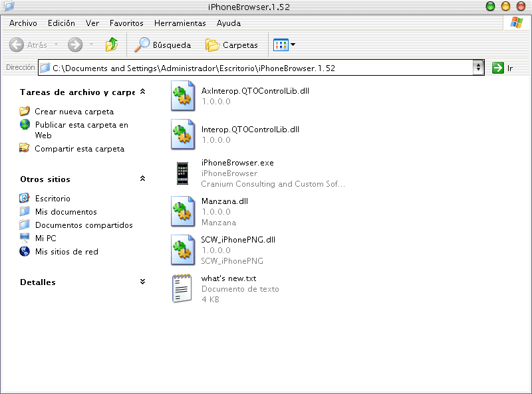Screen dimensions: 532x394
Task: Click the globe icon for Publicar en Web
Action: coord(25,124)
